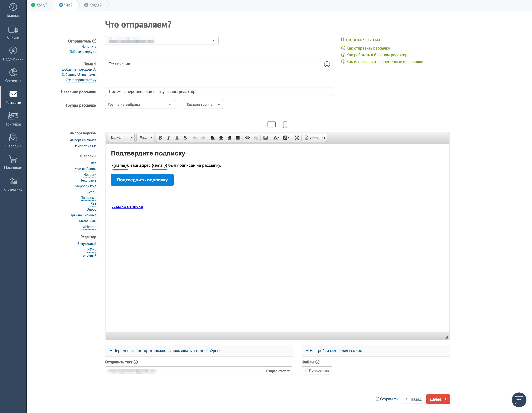
Task: Switch to the Блочный editor
Action: (x=89, y=255)
